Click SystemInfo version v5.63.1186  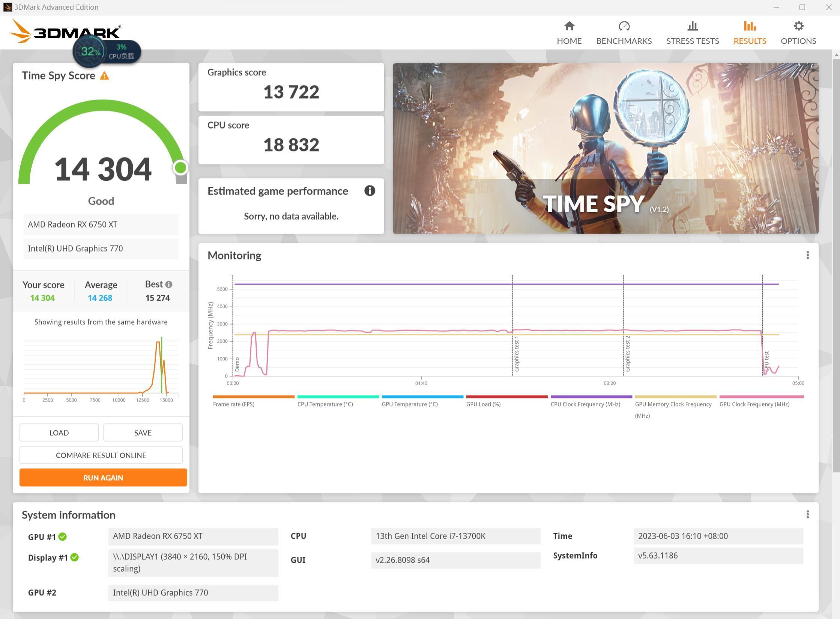point(718,556)
